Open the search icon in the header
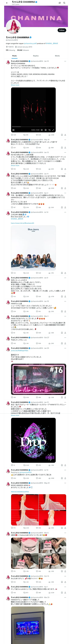72x644 pixels. pos(64,3)
